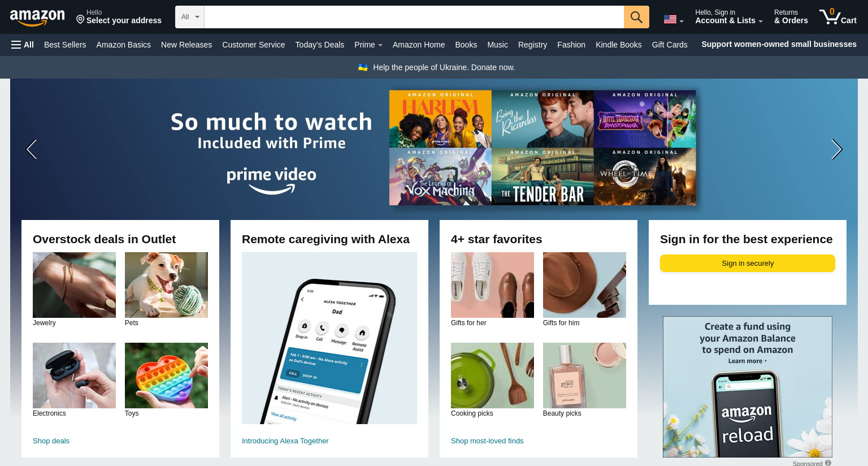The width and height of the screenshot is (868, 466).
Task: Open the Gifts for her thumbnail
Action: pos(492,285)
